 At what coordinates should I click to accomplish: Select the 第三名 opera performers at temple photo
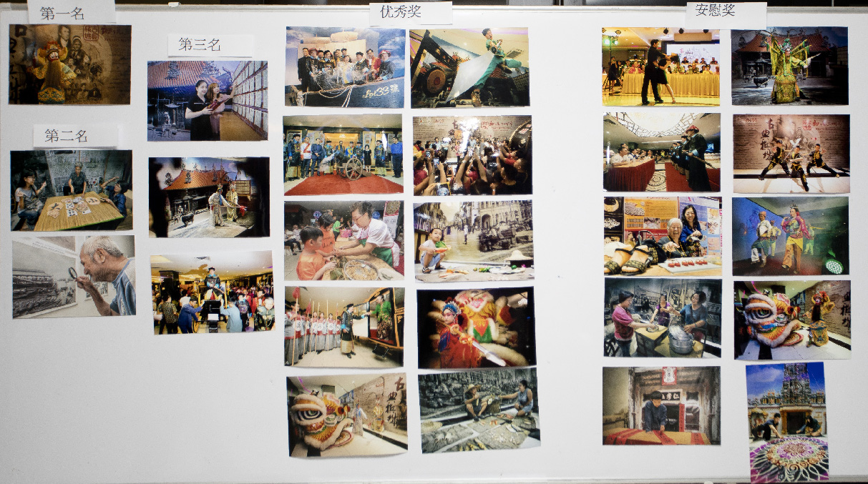[209, 197]
